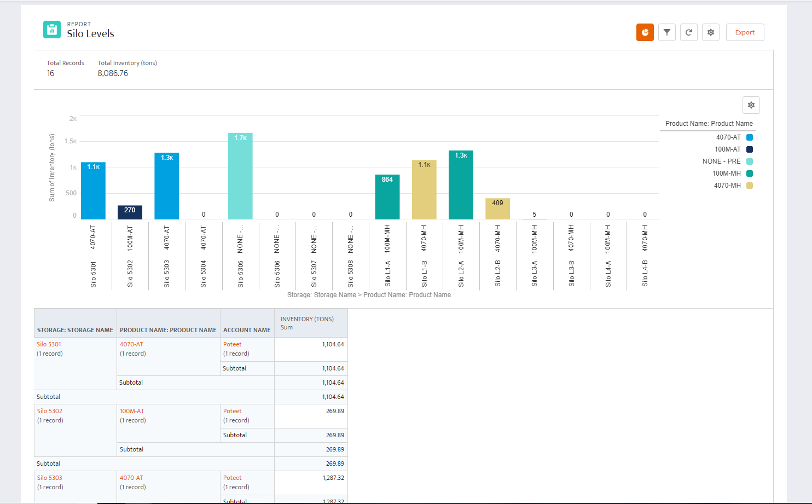Viewport: 812px width, 504px height.
Task: Click the legend title Product Name: Product Name
Action: point(709,124)
